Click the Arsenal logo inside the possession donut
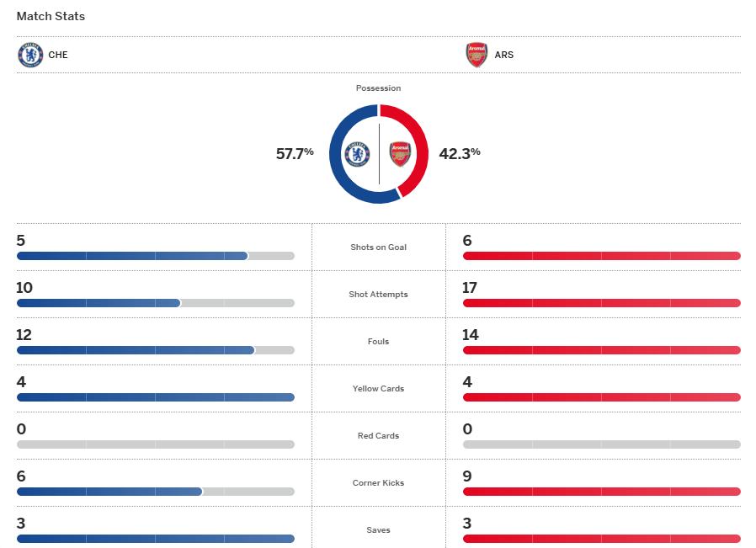Viewport: 756px width, 548px height. click(x=400, y=154)
